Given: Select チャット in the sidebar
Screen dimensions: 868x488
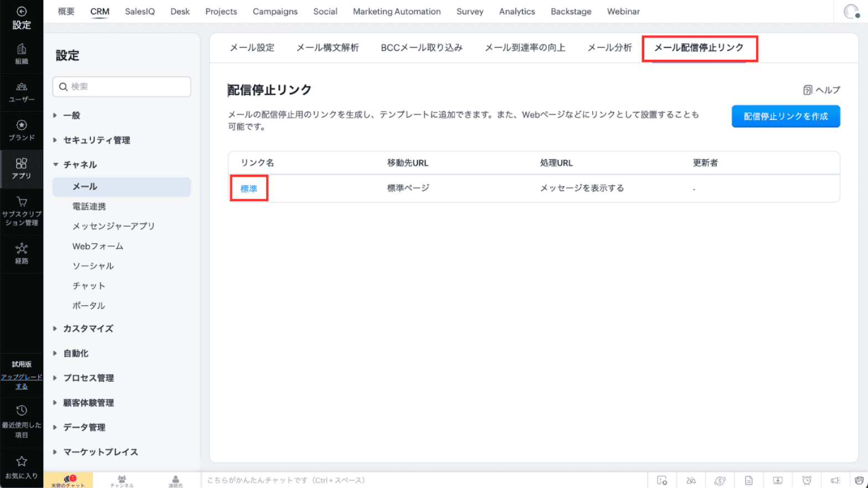Looking at the screenshot, I should click(89, 286).
